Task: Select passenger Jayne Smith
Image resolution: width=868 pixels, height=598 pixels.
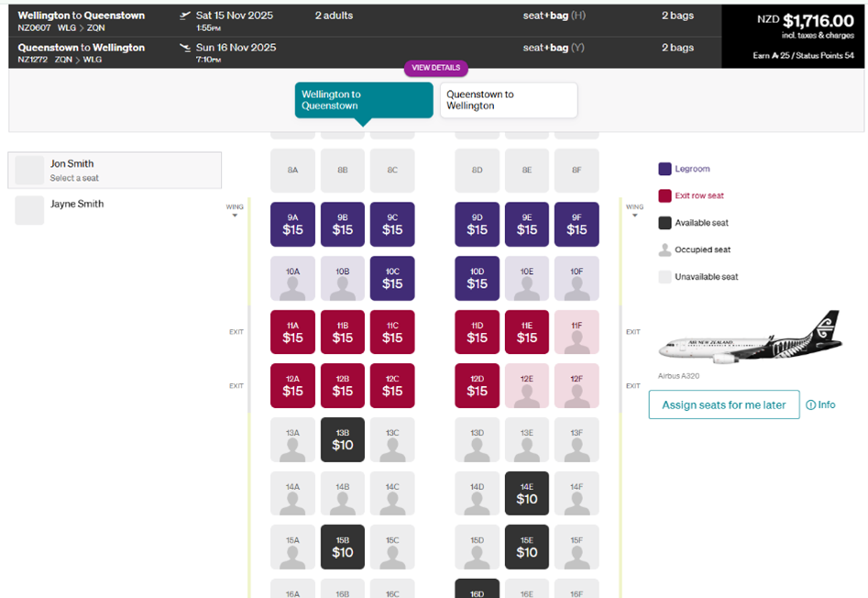Action: [77, 205]
